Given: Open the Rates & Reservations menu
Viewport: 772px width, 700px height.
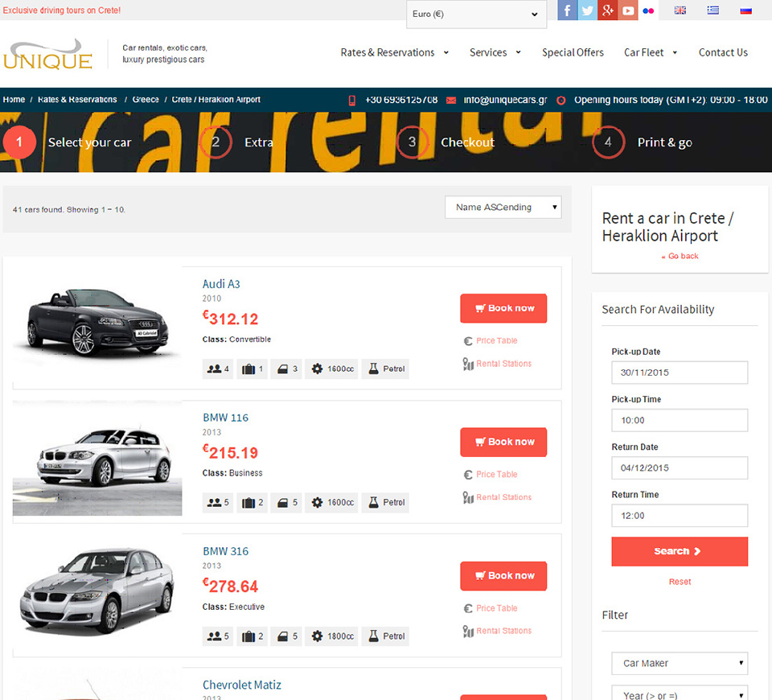Looking at the screenshot, I should [394, 52].
